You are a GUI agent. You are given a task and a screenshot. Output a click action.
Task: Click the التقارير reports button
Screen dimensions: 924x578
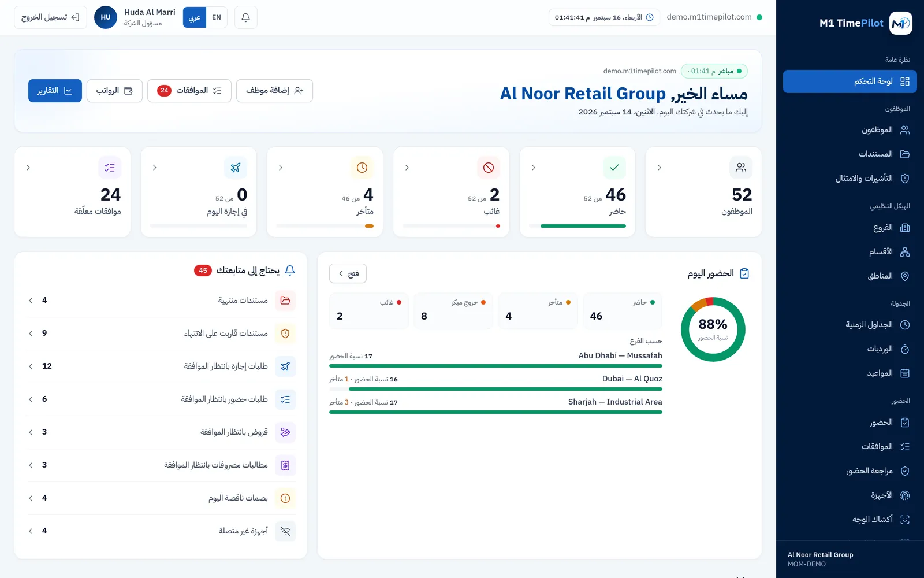[x=55, y=91]
